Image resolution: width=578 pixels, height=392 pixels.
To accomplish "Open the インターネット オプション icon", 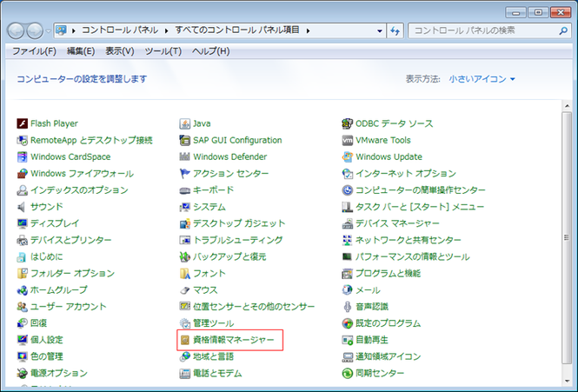I will 348,173.
